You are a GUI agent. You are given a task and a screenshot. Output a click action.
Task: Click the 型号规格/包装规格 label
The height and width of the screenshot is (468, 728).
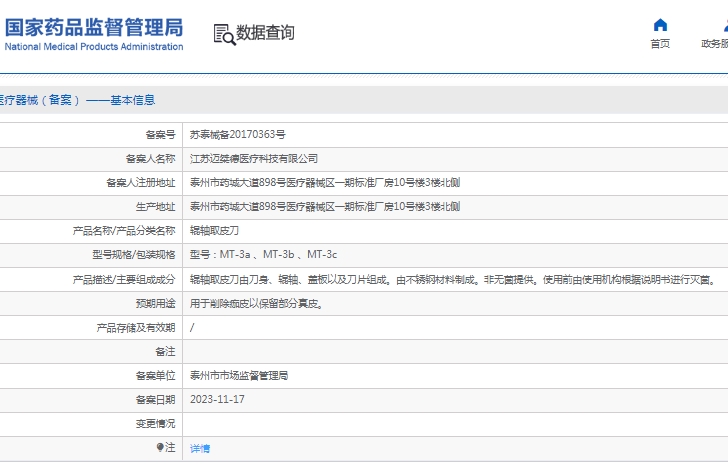tap(134, 255)
